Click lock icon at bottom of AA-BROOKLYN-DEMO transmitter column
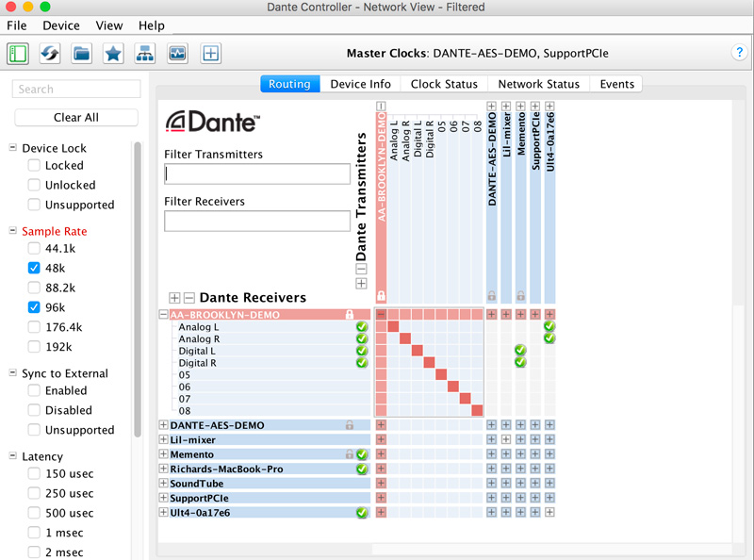The height and width of the screenshot is (560, 754). coord(381,295)
